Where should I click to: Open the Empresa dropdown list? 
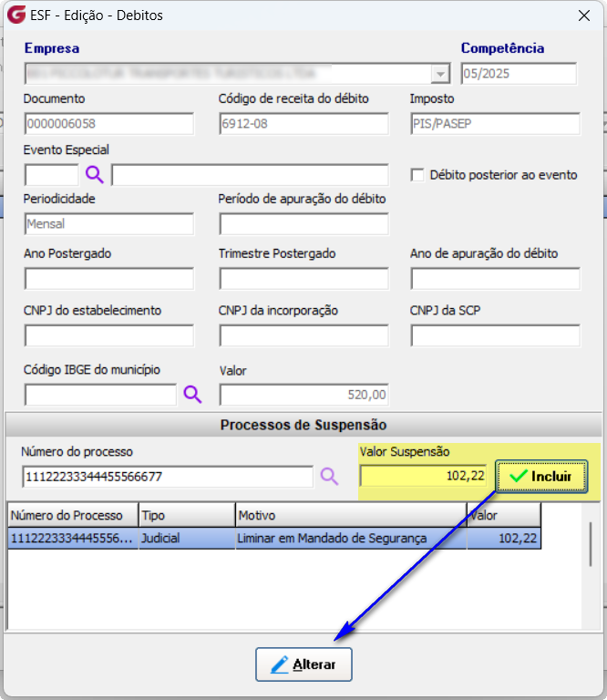(x=440, y=74)
